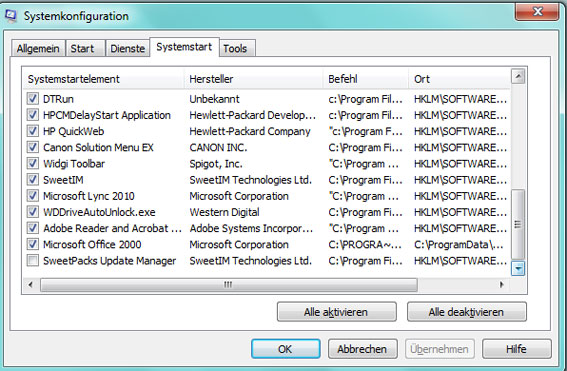Confirm with the OK button
The image size is (567, 371).
pyautogui.click(x=285, y=349)
